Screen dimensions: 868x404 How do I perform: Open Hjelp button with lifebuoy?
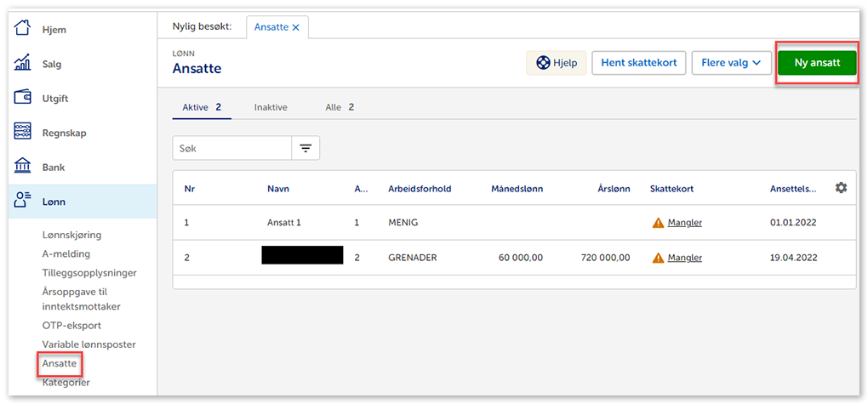click(557, 63)
